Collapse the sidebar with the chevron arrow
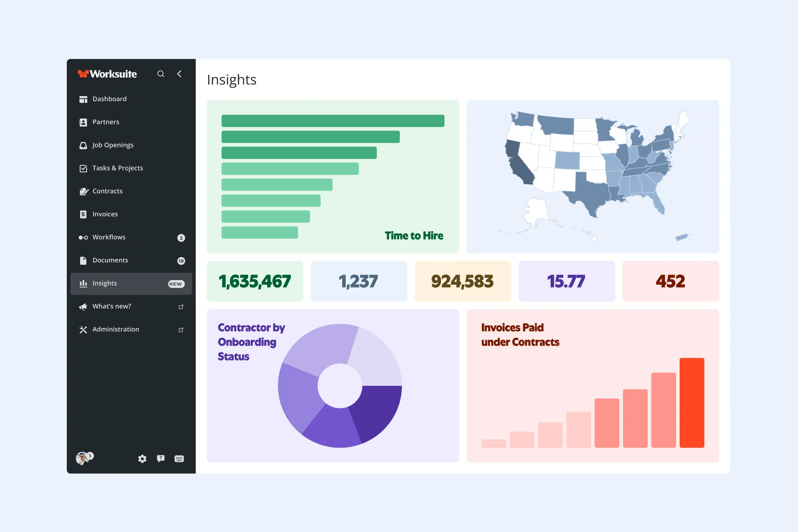798x532 pixels. click(180, 74)
